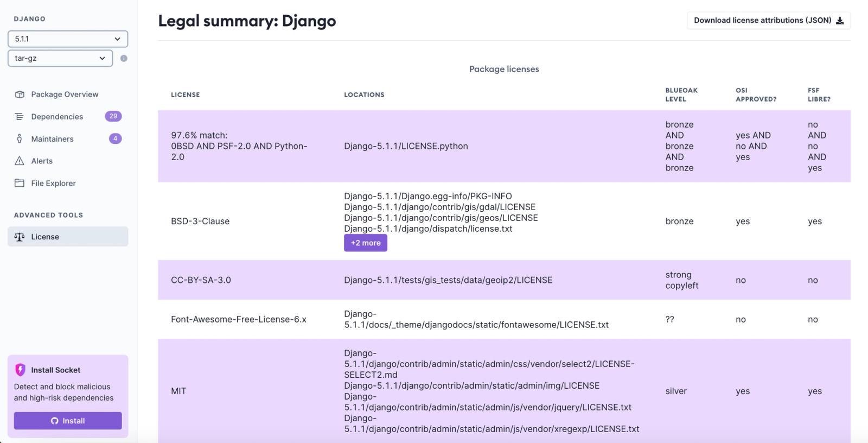
Task: Click Django.egg-info/PKG-INFO location
Action: [x=428, y=196]
